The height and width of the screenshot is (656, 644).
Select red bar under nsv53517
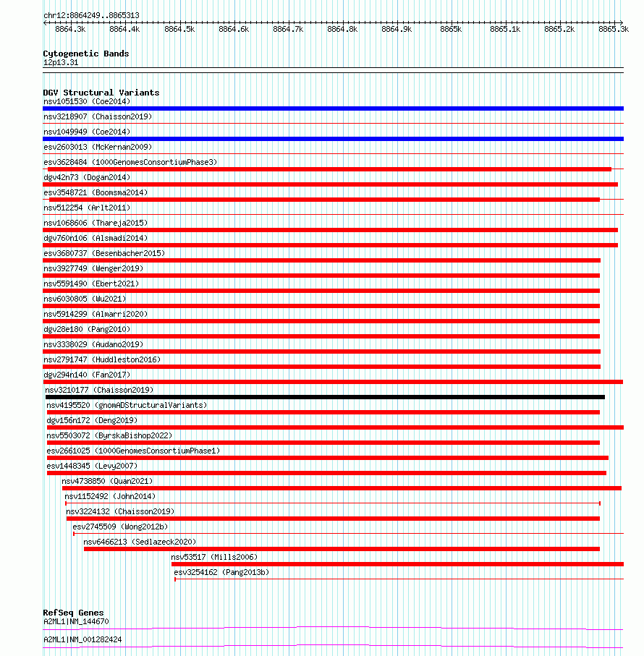[397, 564]
